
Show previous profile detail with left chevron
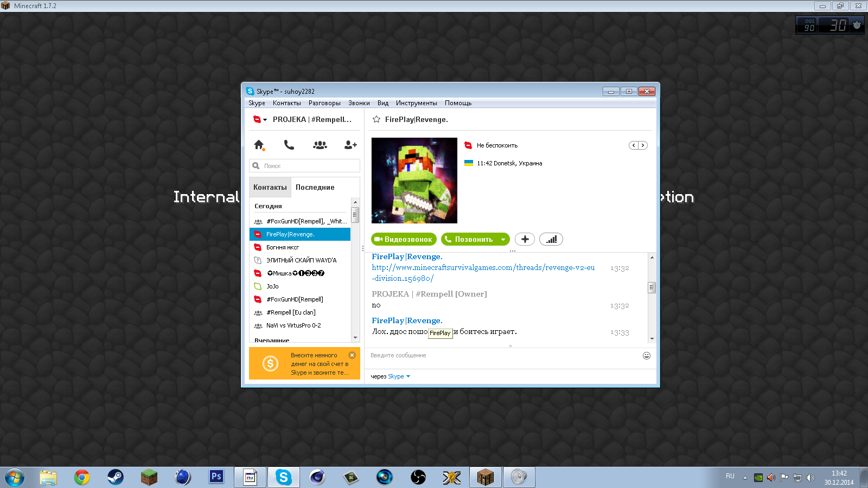click(x=633, y=145)
